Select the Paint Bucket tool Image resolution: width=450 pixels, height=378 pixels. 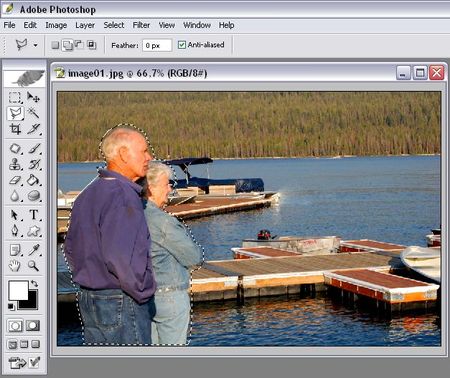[x=33, y=180]
